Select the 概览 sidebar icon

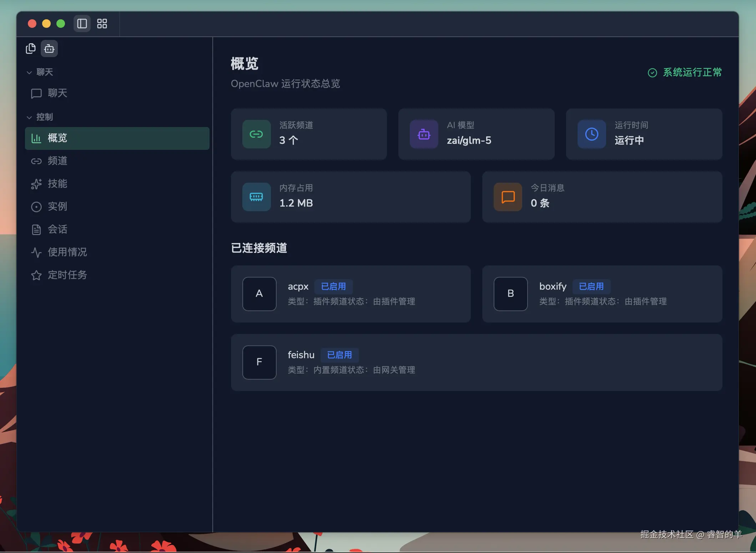click(37, 138)
